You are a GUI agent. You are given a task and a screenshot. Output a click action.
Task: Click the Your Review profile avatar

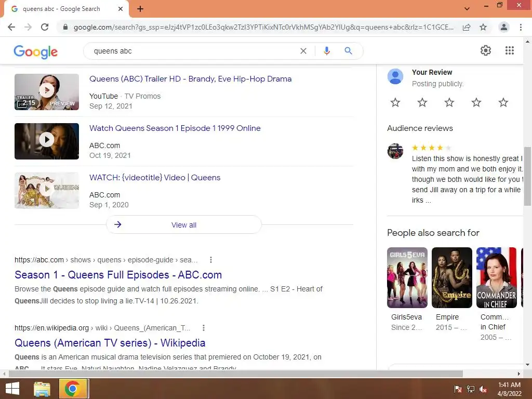click(x=395, y=76)
